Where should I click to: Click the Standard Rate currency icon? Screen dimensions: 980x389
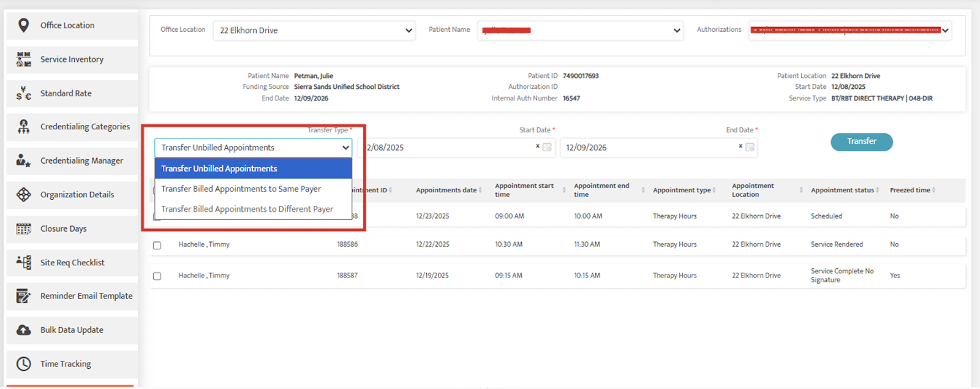click(23, 93)
